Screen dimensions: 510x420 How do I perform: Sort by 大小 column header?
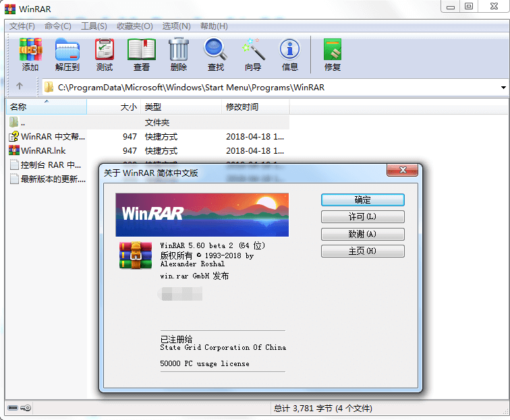[113, 107]
